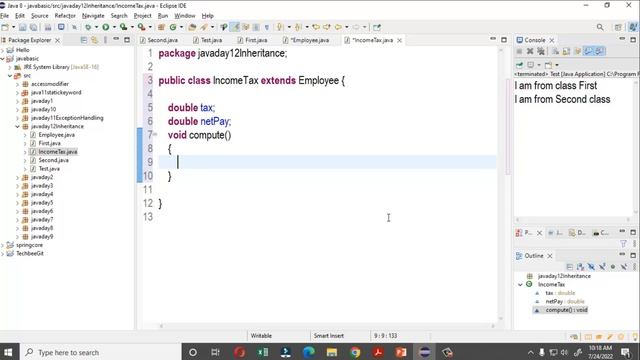The image size is (640, 360).
Task: Click the Run (green play) toolbar icon
Action: click(x=106, y=27)
